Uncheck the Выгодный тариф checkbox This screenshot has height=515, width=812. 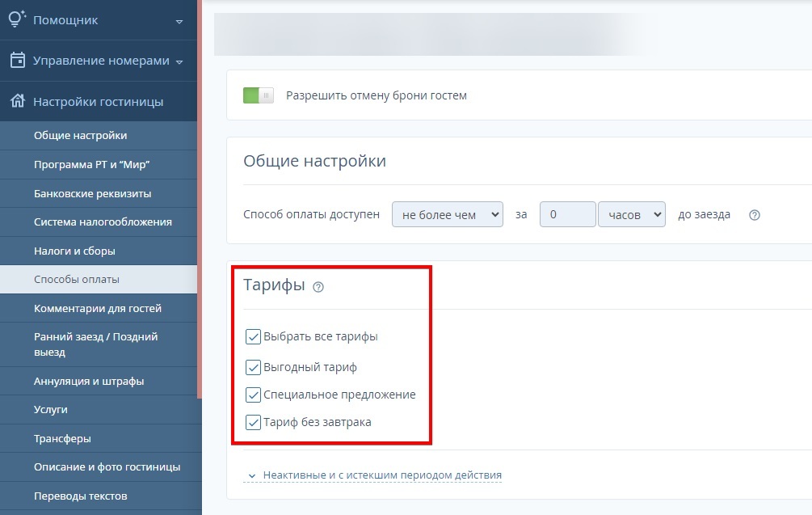[x=252, y=366]
